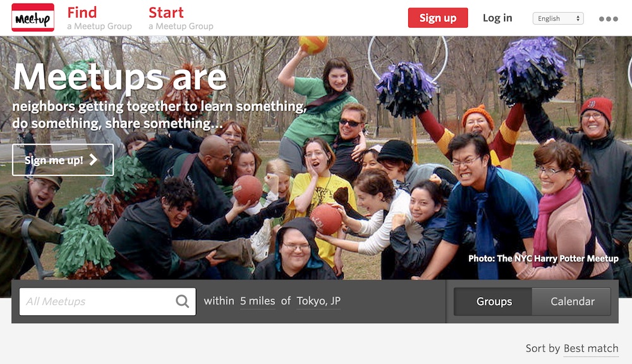Open Find a Meetup Group
Image resolution: width=632 pixels, height=364 pixels.
coord(99,18)
